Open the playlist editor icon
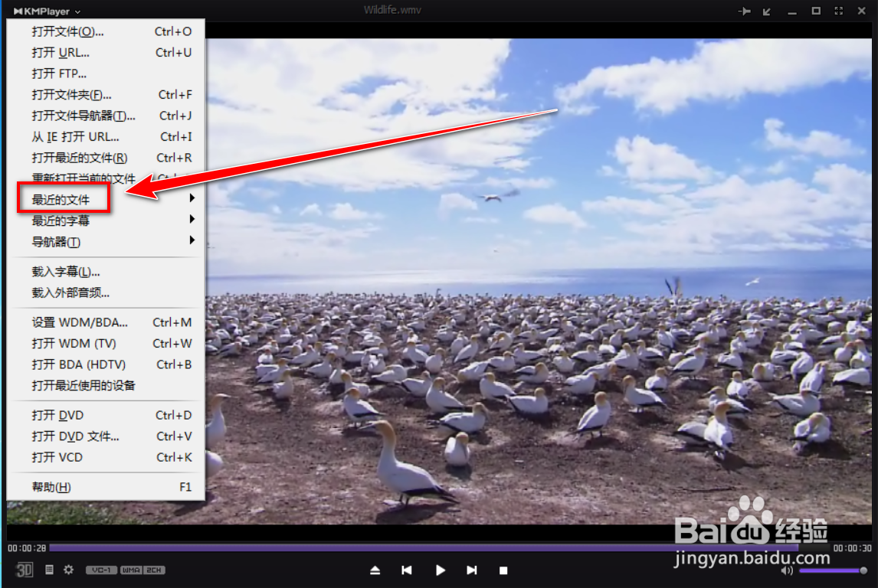 [x=49, y=570]
